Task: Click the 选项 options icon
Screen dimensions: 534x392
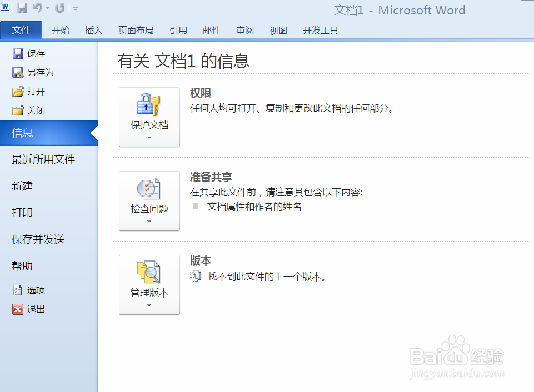Action: (x=18, y=290)
